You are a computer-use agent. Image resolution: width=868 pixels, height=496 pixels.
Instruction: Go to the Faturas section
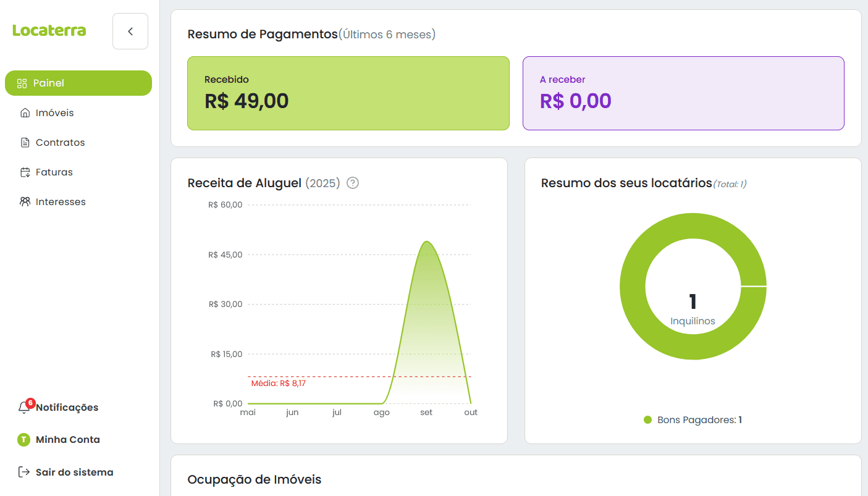[x=54, y=172]
